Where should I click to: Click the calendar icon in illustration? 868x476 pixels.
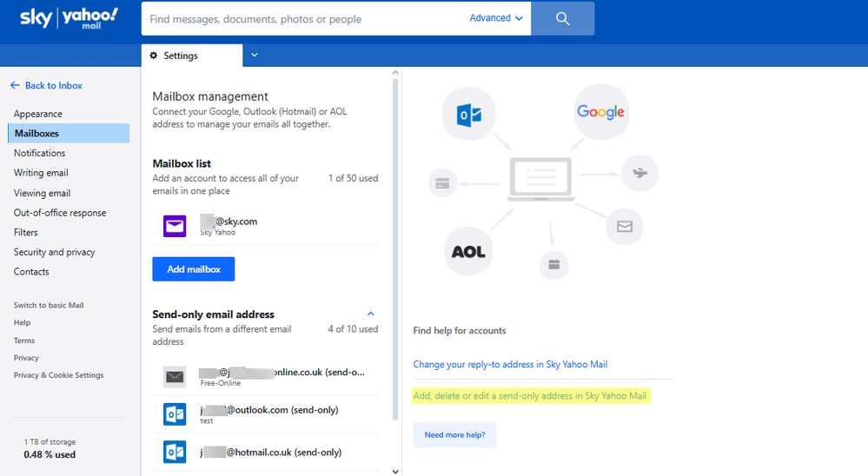(554, 265)
